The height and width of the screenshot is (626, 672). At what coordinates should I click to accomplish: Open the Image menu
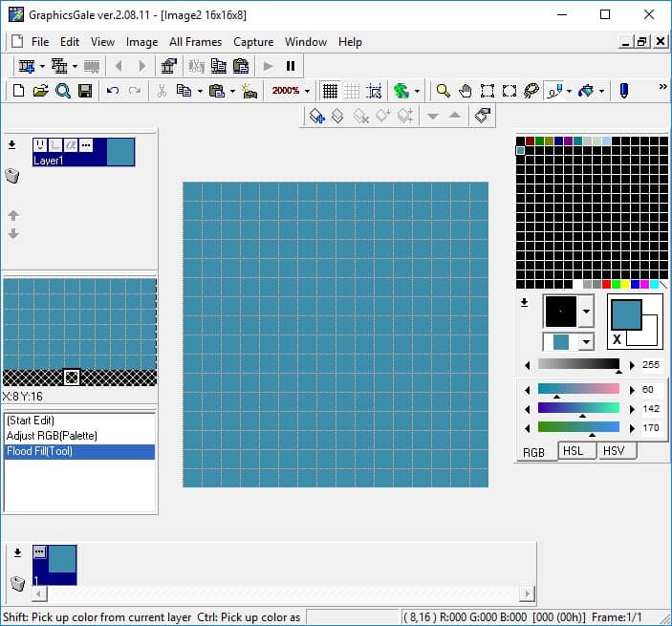[x=141, y=42]
